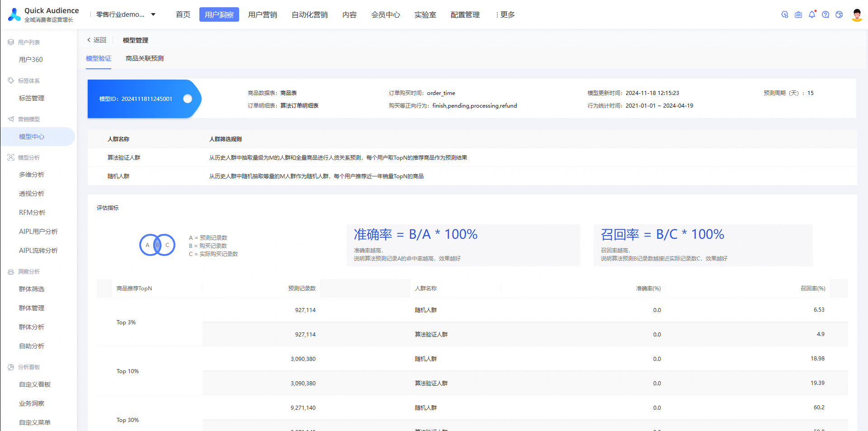868x431 pixels.
Task: Click the 召回率(%) column header
Action: (x=813, y=288)
